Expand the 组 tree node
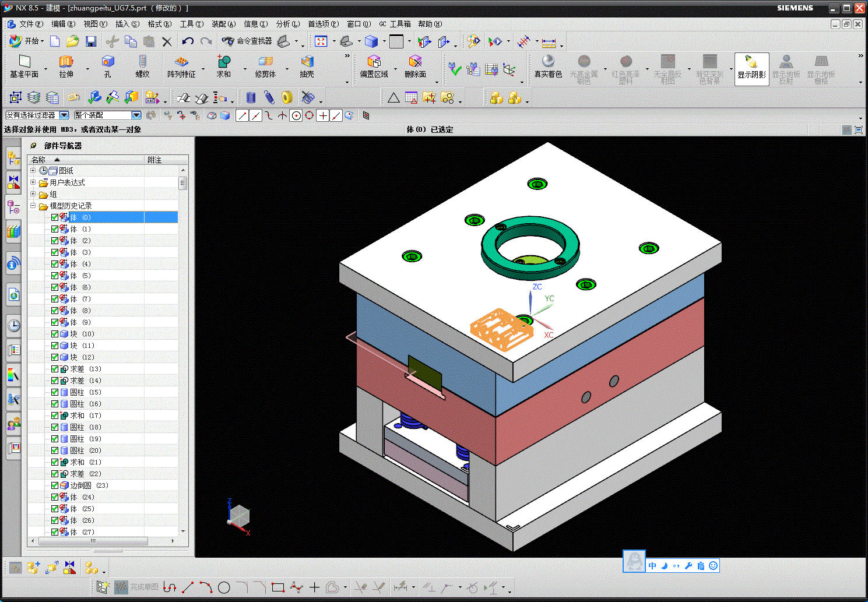868x602 pixels. click(33, 194)
